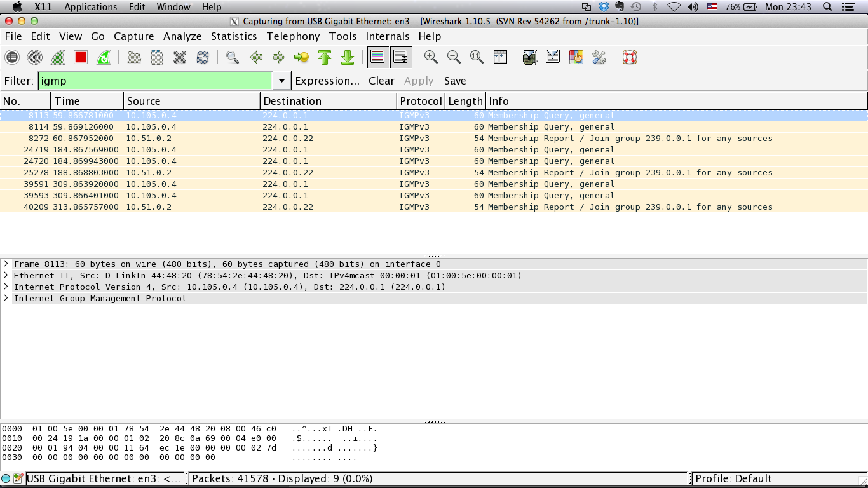The width and height of the screenshot is (868, 488).
Task: Zoom in on packet text
Action: click(x=431, y=57)
